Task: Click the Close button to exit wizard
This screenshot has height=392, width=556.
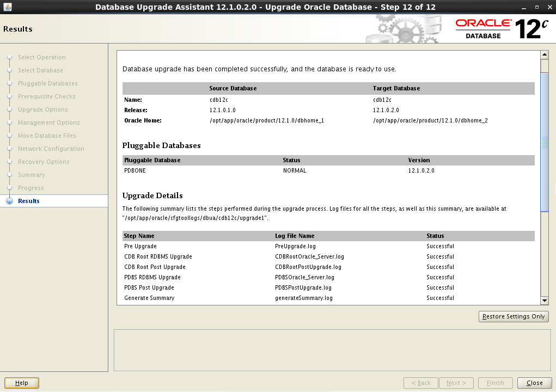Action: coord(534,383)
